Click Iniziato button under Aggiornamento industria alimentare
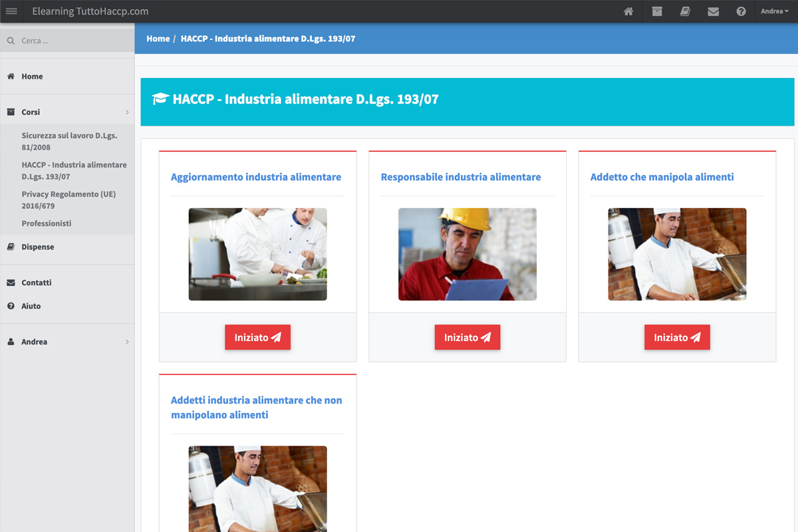Image resolution: width=798 pixels, height=532 pixels. pyautogui.click(x=257, y=337)
